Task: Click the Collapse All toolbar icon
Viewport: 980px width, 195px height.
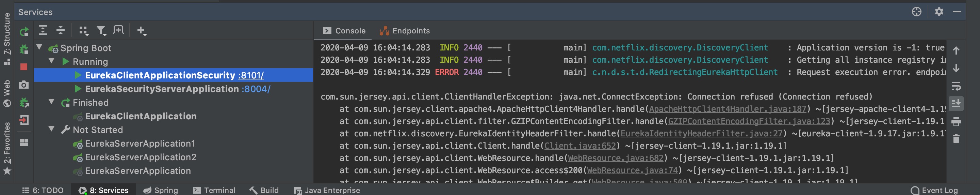Action: [61, 30]
